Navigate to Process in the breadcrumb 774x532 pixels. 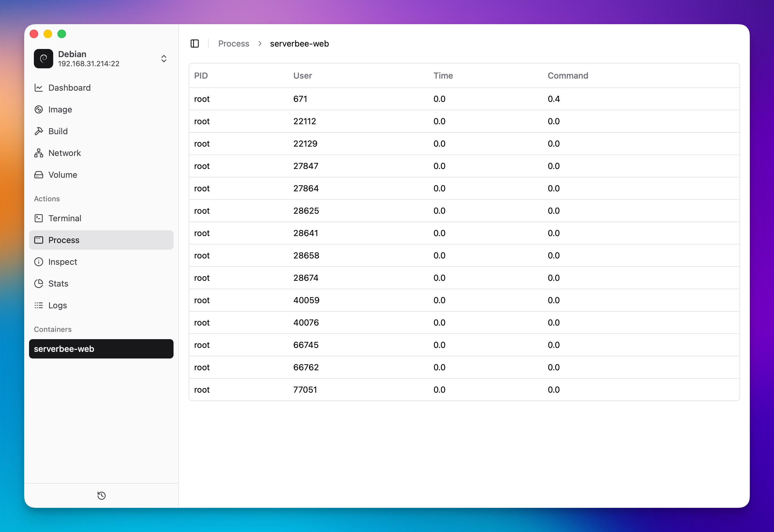pos(233,43)
